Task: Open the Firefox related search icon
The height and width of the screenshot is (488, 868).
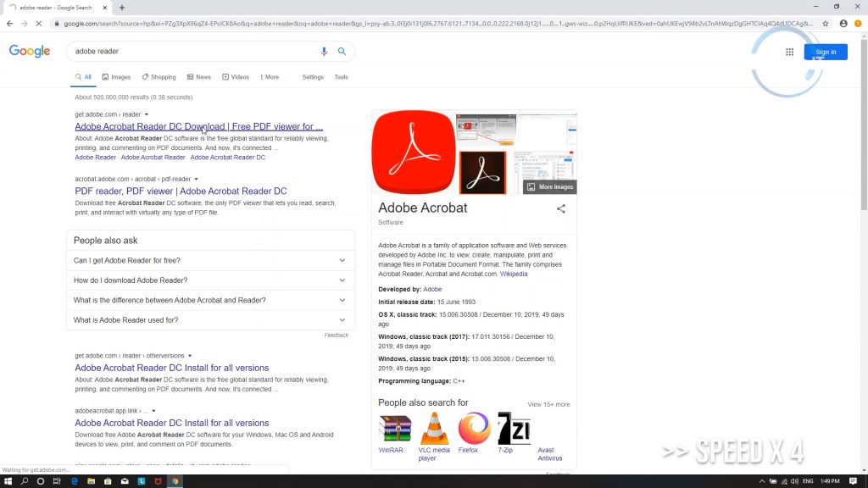Action: [474, 428]
